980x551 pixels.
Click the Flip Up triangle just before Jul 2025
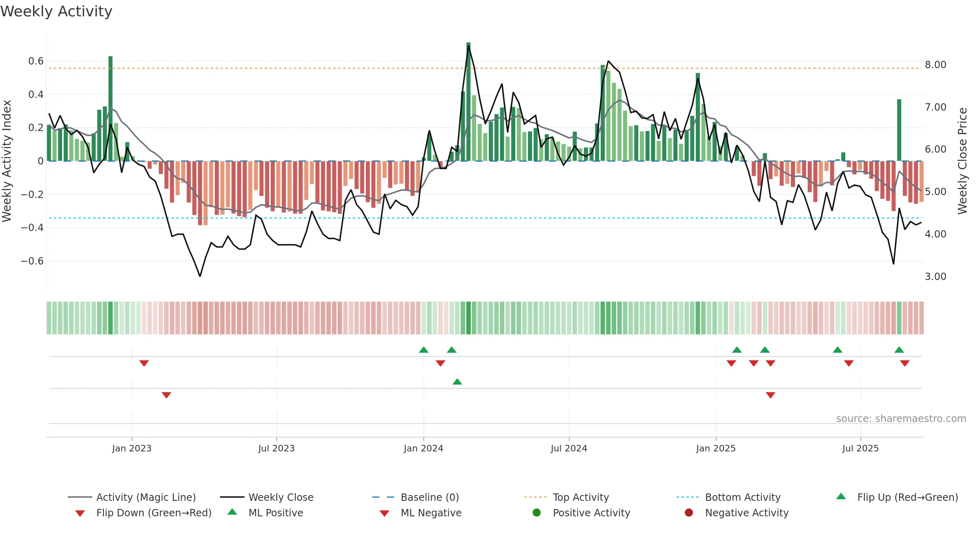coord(837,350)
